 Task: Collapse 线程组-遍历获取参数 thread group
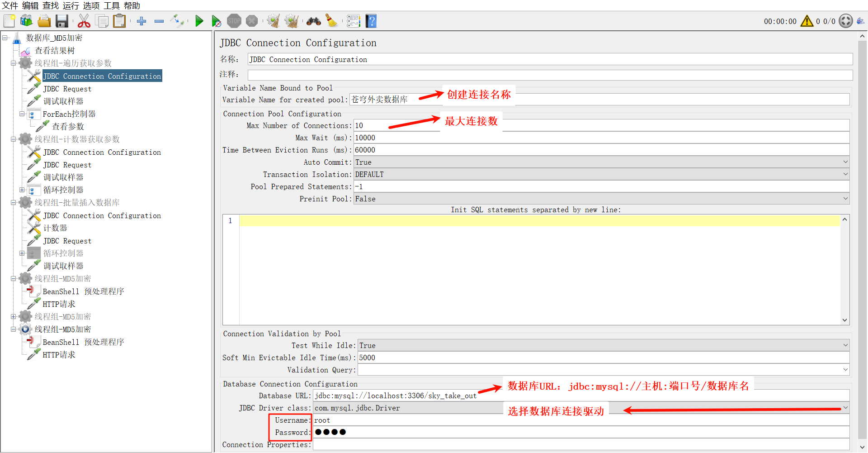[x=14, y=63]
